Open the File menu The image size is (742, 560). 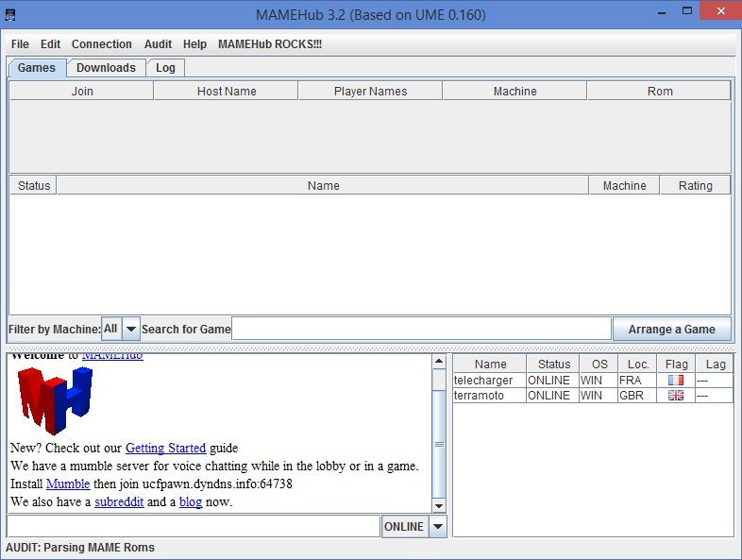(x=20, y=44)
